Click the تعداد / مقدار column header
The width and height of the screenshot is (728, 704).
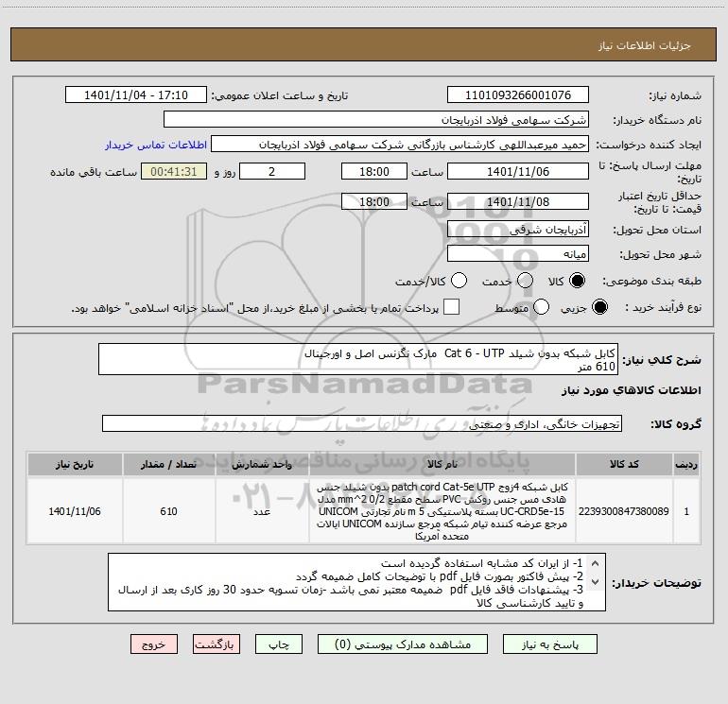coord(168,464)
